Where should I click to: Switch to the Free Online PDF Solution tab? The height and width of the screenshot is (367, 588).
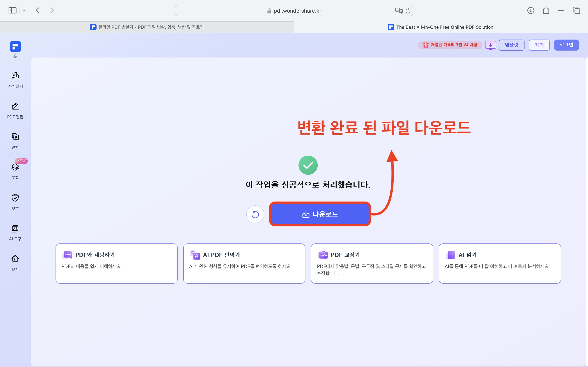(x=441, y=27)
